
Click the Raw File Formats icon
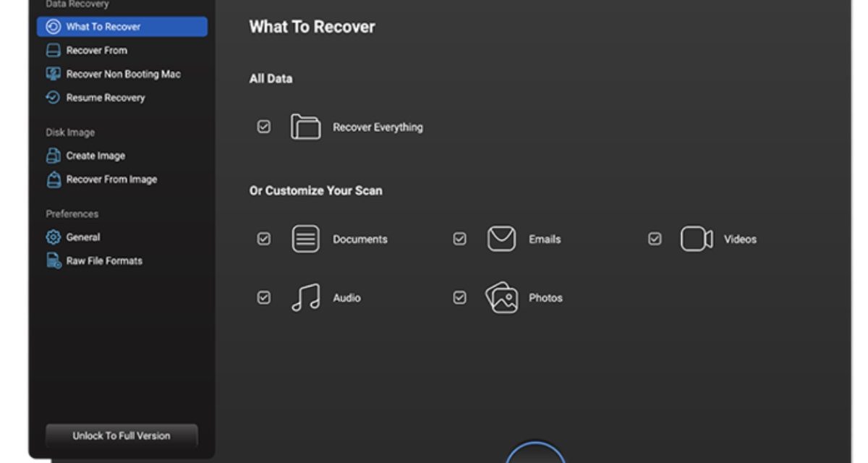[x=54, y=260]
